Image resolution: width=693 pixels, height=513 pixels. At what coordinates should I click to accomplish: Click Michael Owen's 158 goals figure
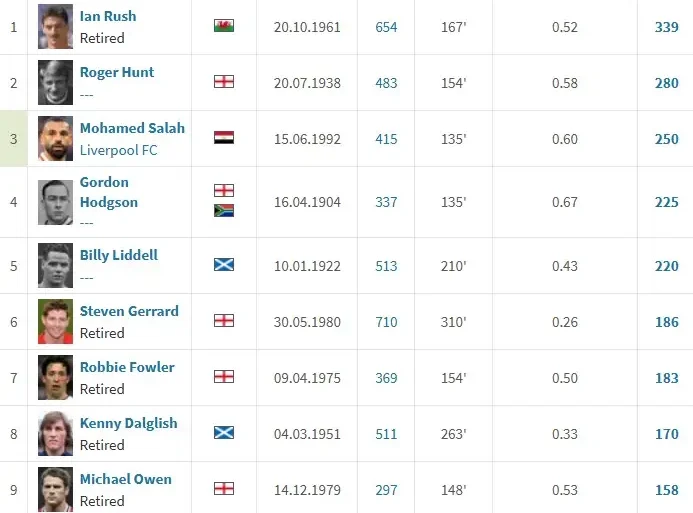tap(666, 490)
